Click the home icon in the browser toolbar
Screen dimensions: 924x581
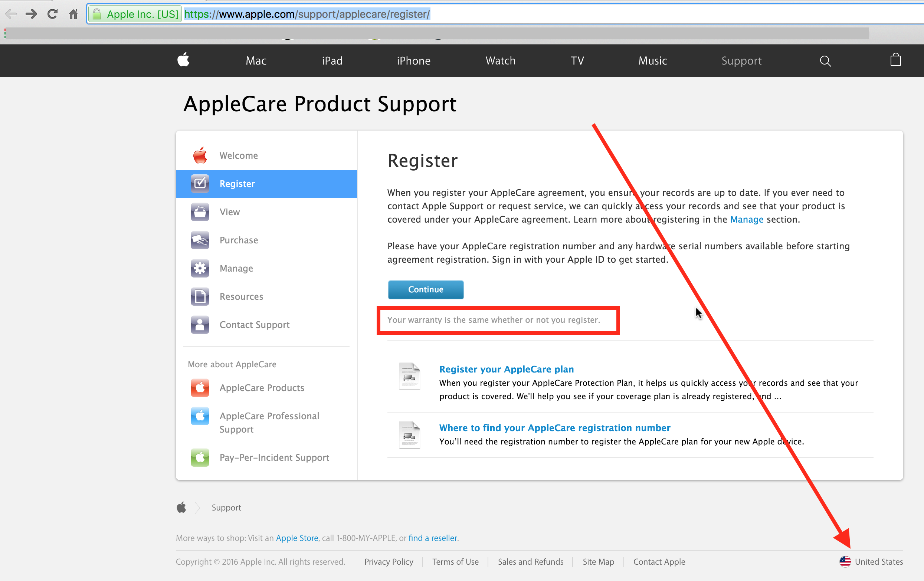(73, 14)
